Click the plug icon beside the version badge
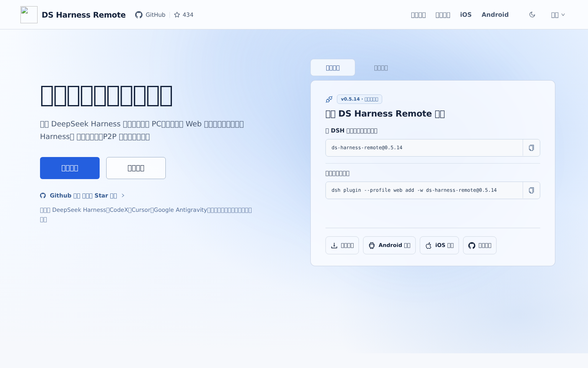Viewport: 588px width, 368px height. click(329, 99)
